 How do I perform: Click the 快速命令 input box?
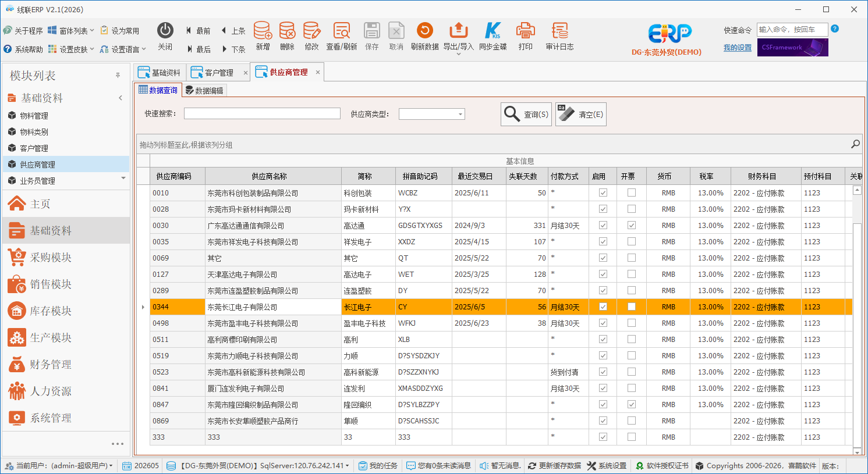(x=792, y=30)
